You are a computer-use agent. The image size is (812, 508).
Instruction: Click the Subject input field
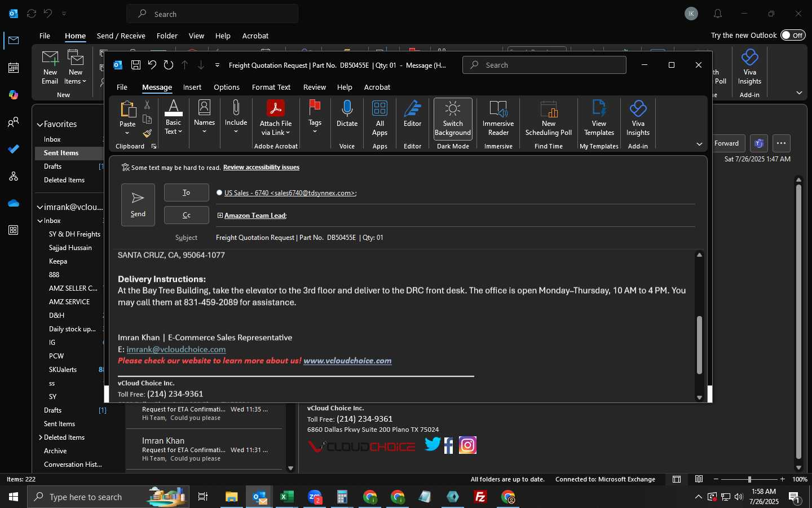point(454,238)
